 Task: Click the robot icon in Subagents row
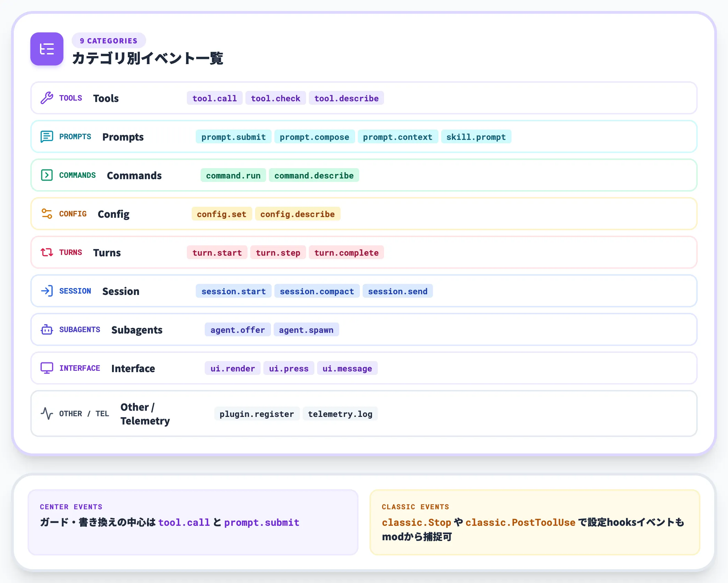point(47,330)
